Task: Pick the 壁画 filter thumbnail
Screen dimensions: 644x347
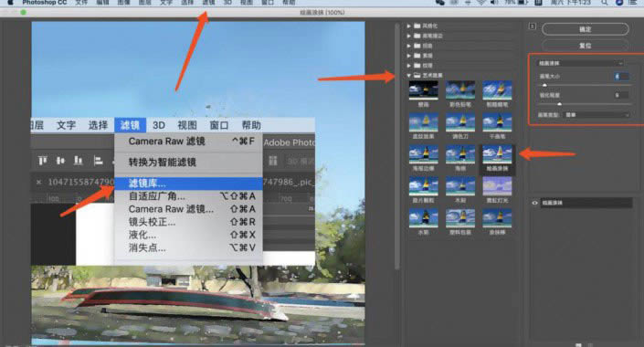Action: (x=424, y=90)
